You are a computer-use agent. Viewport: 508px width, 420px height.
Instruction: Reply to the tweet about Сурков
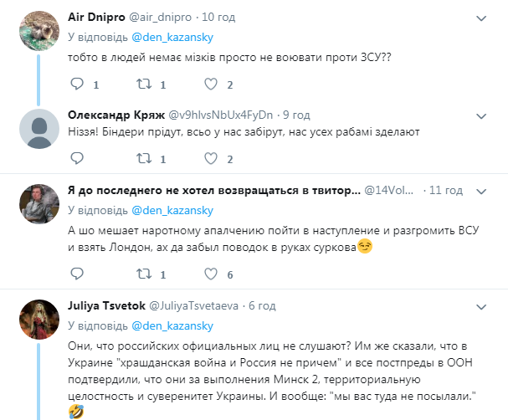click(77, 274)
